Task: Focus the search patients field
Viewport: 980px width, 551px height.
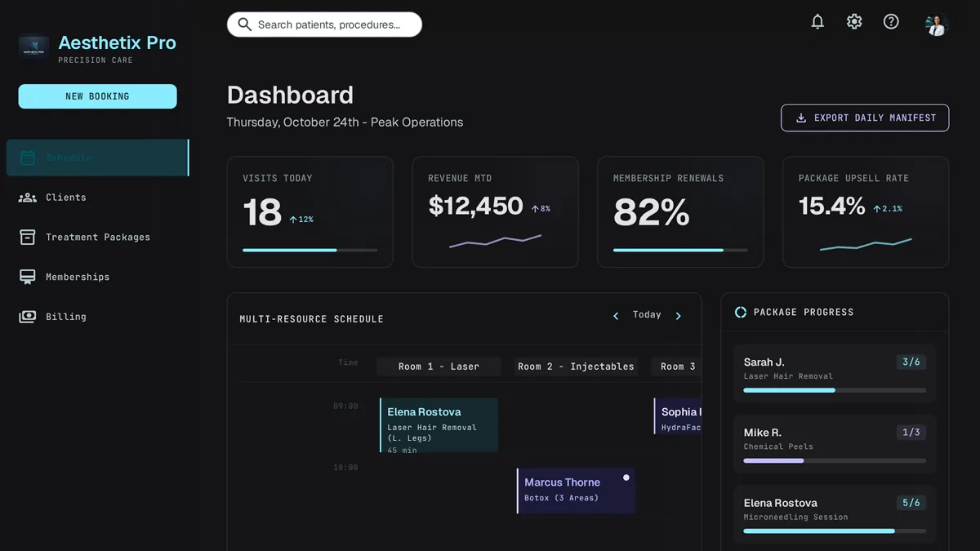Action: coord(324,24)
